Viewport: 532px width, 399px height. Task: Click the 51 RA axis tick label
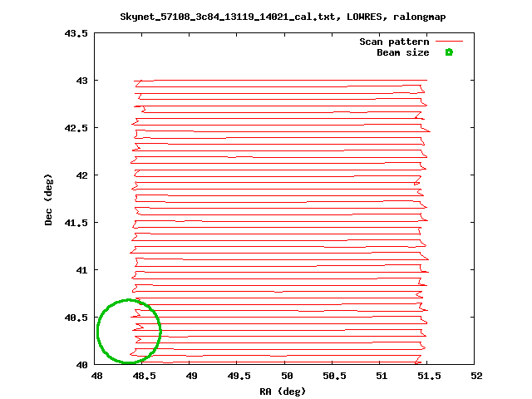coord(382,376)
